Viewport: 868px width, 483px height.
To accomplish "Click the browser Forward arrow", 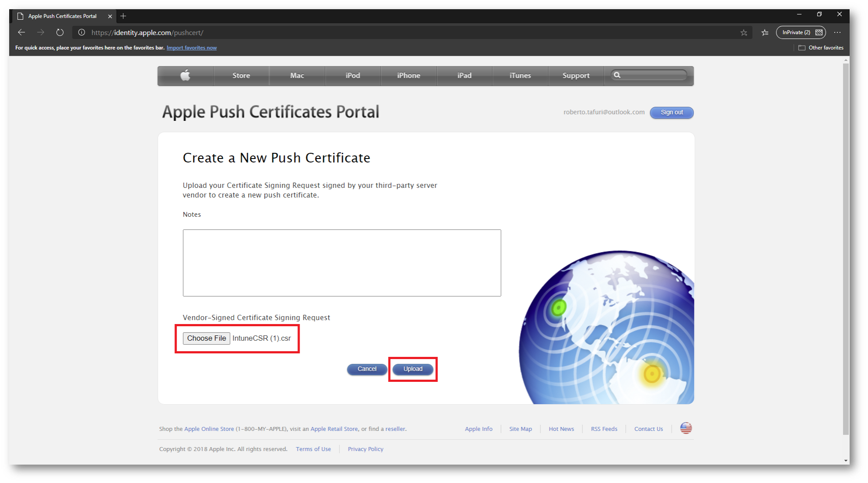I will click(x=41, y=32).
